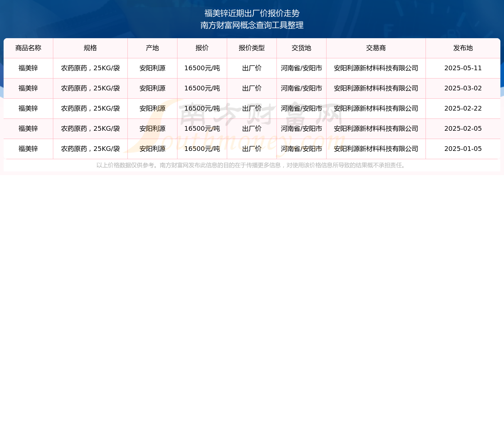Screen dimensions: 504x434
Task: Select the date cell 2025-03-02
Action: [463, 89]
